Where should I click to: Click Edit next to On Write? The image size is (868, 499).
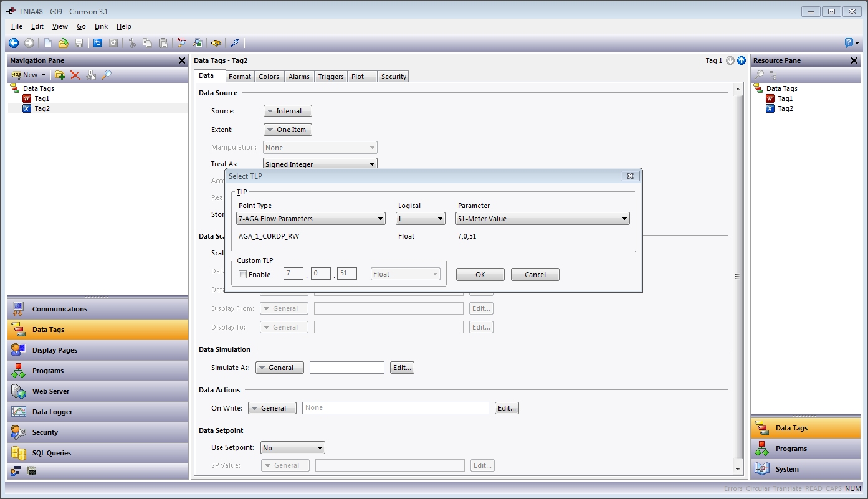click(507, 408)
